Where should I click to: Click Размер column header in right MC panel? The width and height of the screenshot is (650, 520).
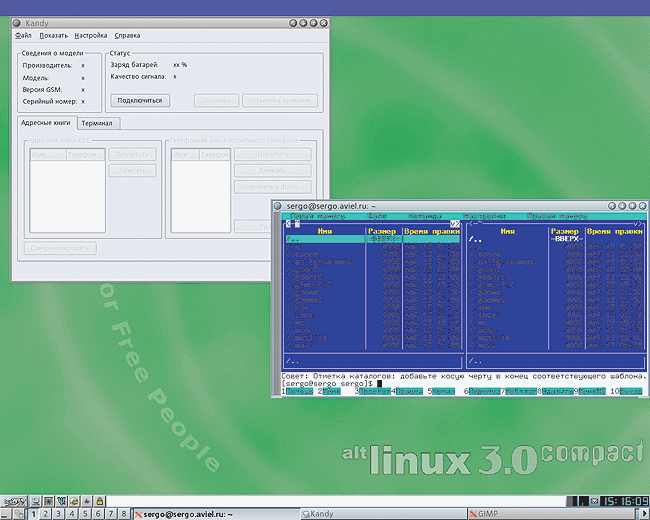pos(564,231)
